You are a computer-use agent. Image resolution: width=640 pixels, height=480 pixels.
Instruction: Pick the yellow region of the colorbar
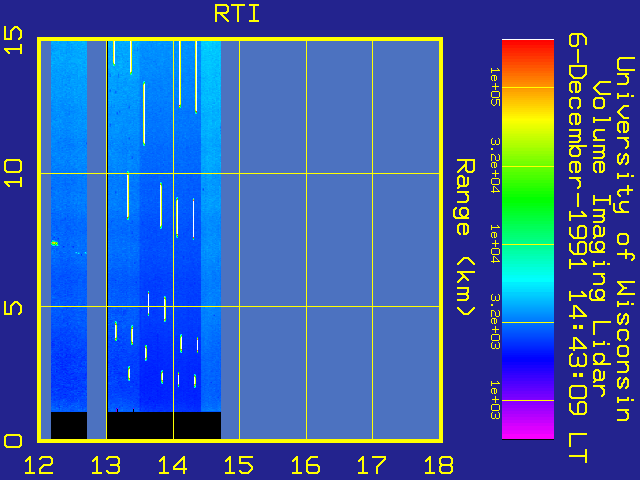(x=528, y=118)
